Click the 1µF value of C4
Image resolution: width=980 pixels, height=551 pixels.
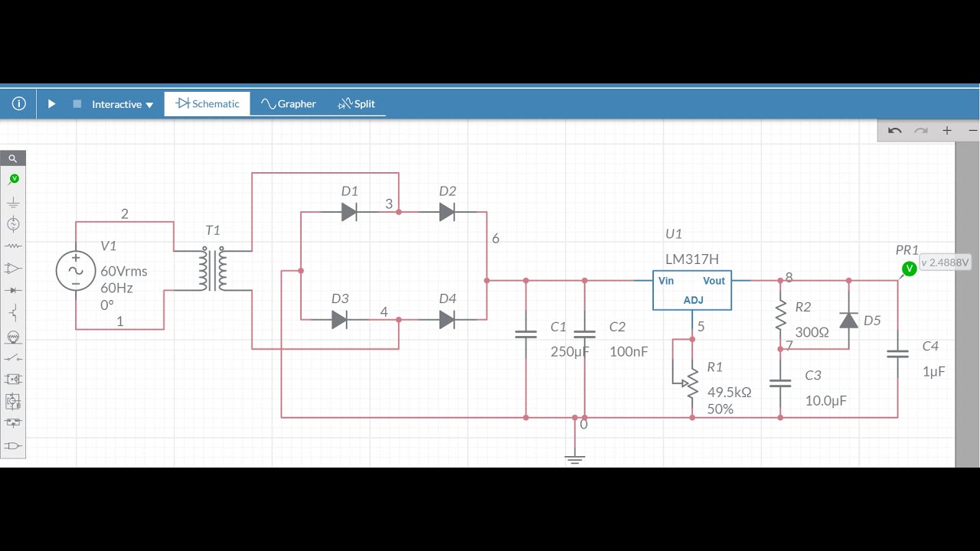pyautogui.click(x=934, y=372)
